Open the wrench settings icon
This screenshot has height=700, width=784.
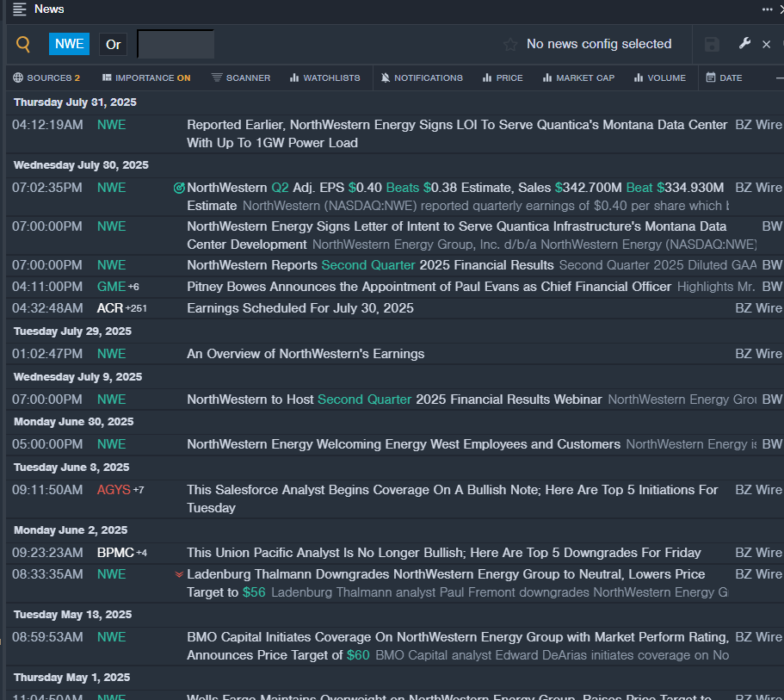(744, 44)
